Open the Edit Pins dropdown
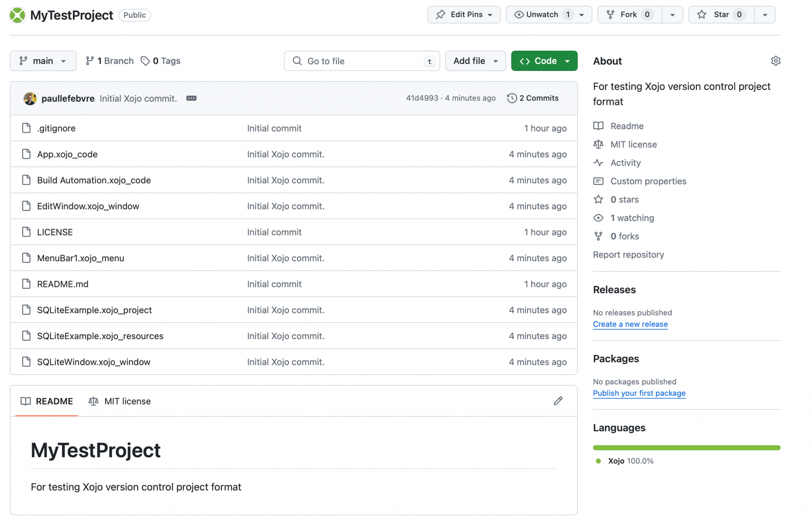Screen dimensions: 812x525 [x=464, y=15]
